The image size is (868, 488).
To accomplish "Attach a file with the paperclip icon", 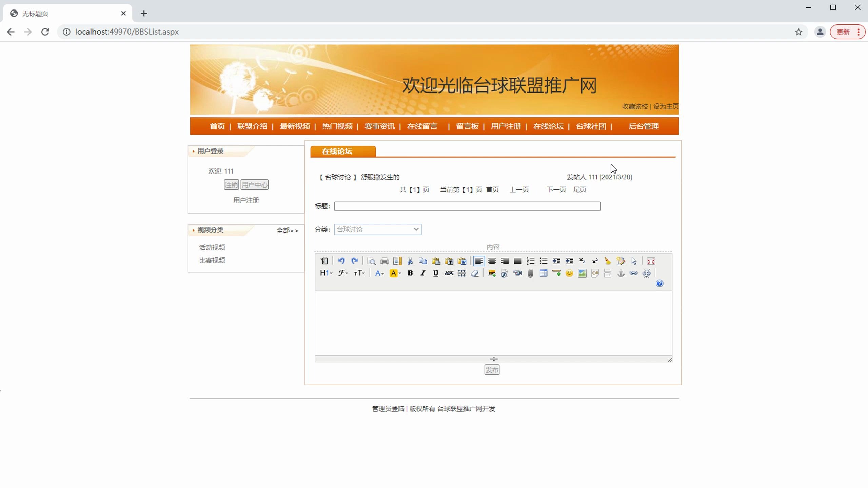I will coord(530,273).
